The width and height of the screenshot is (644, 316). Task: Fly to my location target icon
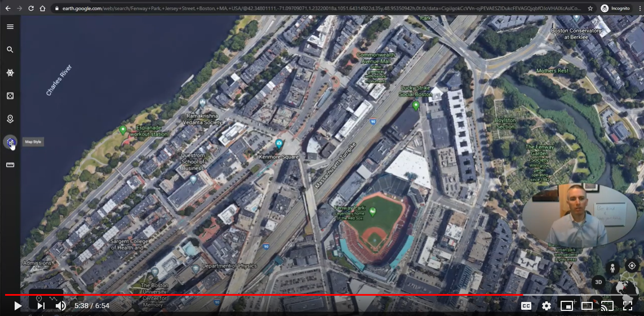632,266
